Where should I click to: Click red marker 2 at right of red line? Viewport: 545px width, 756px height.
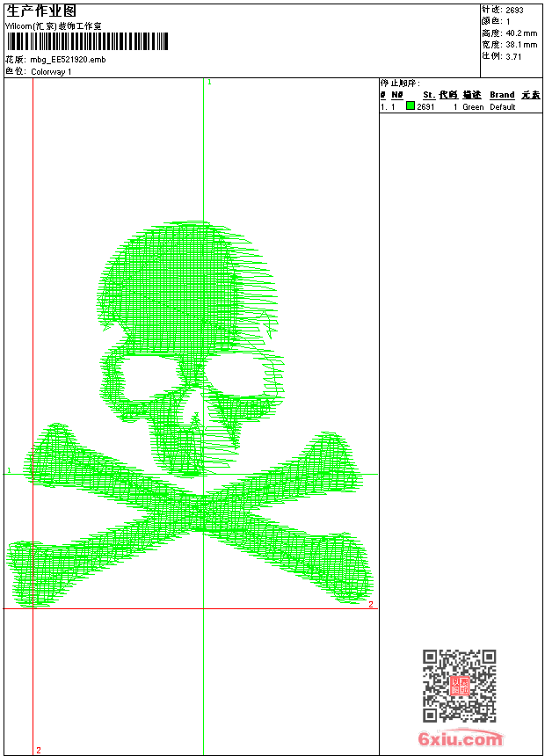click(370, 604)
